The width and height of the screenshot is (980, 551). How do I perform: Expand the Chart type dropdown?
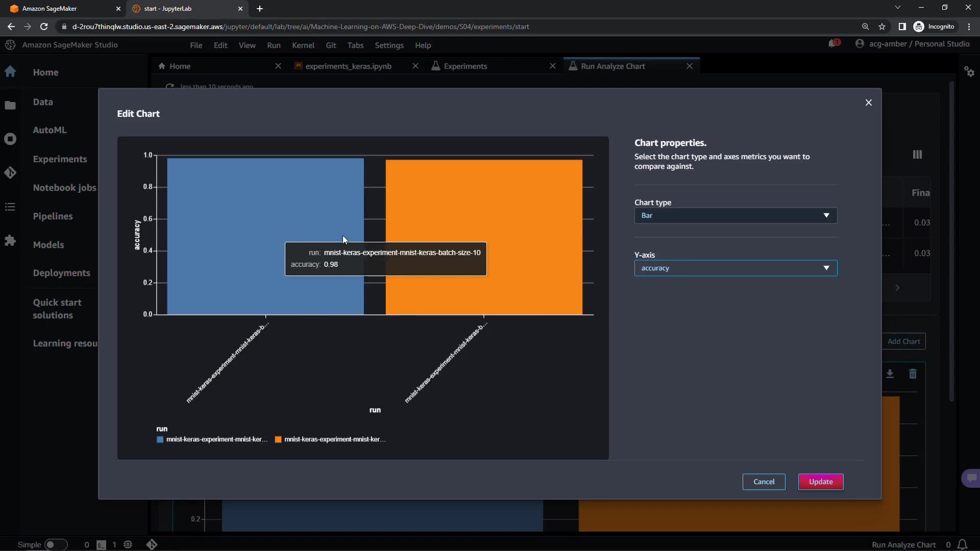(736, 215)
